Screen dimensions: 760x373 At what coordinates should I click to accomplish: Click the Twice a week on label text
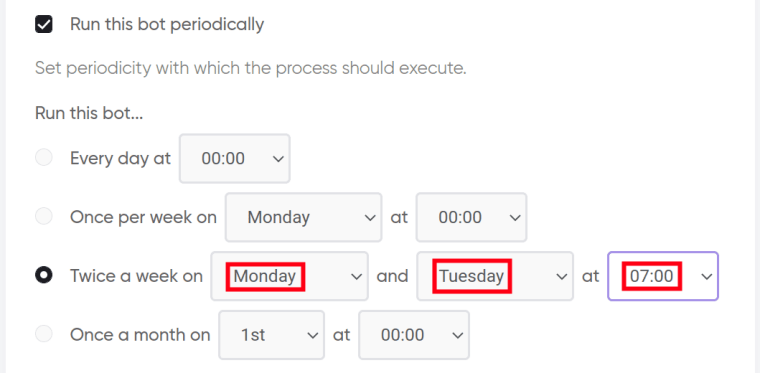pyautogui.click(x=136, y=276)
